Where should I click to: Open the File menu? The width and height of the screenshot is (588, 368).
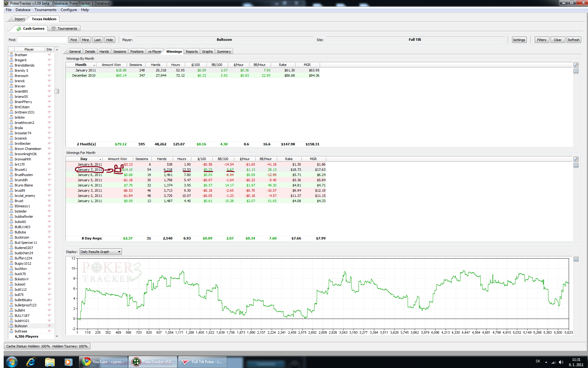point(9,10)
